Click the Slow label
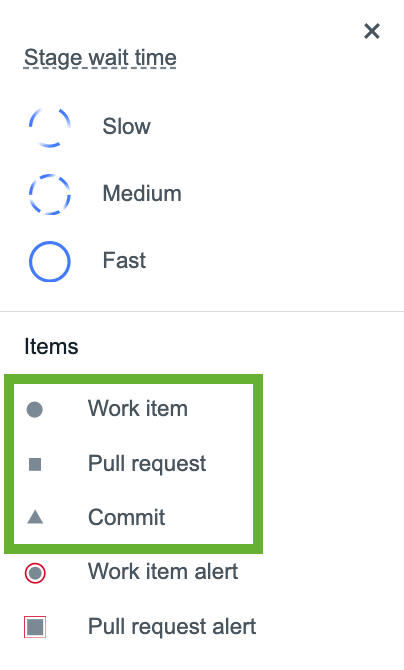Screen dimensions: 404x670 (127, 126)
